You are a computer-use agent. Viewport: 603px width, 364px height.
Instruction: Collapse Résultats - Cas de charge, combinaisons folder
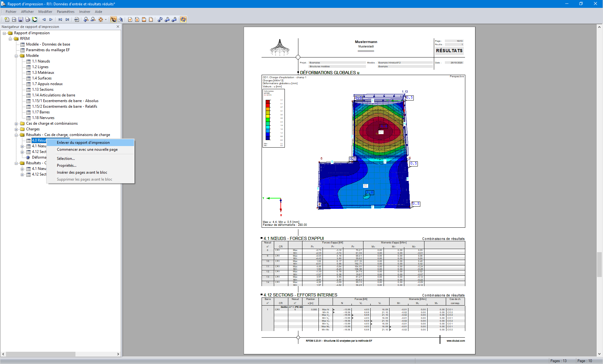click(16, 135)
